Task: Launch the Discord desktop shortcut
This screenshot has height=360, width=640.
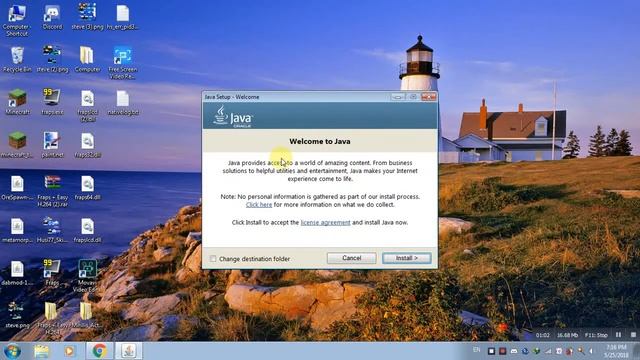Action: point(52,18)
